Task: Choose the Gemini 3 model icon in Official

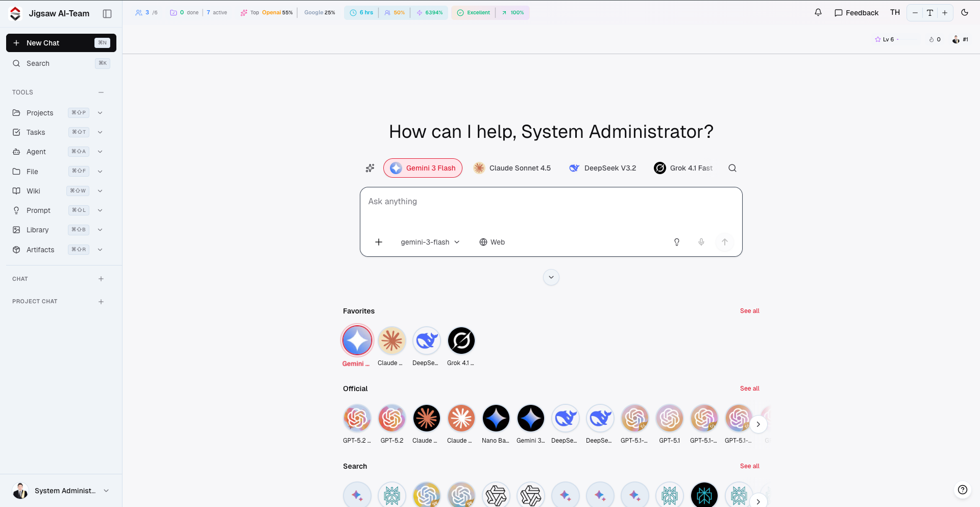Action: [531, 418]
